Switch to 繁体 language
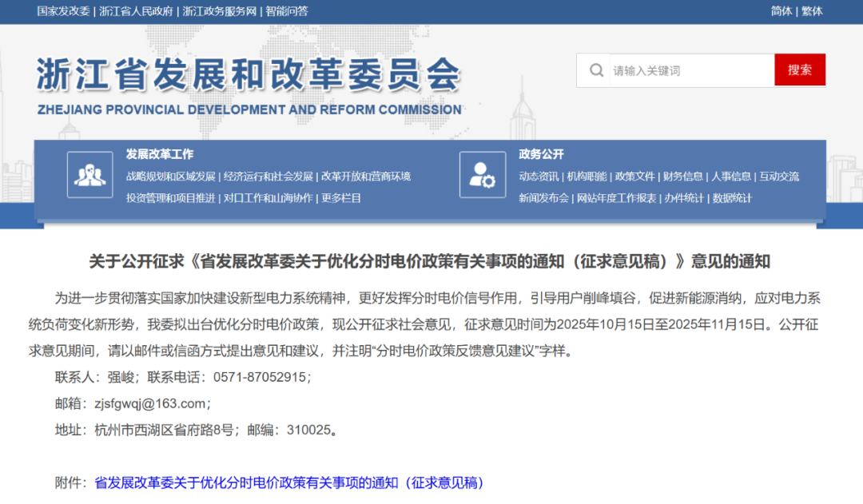This screenshot has height=504, width=863. 812,11
